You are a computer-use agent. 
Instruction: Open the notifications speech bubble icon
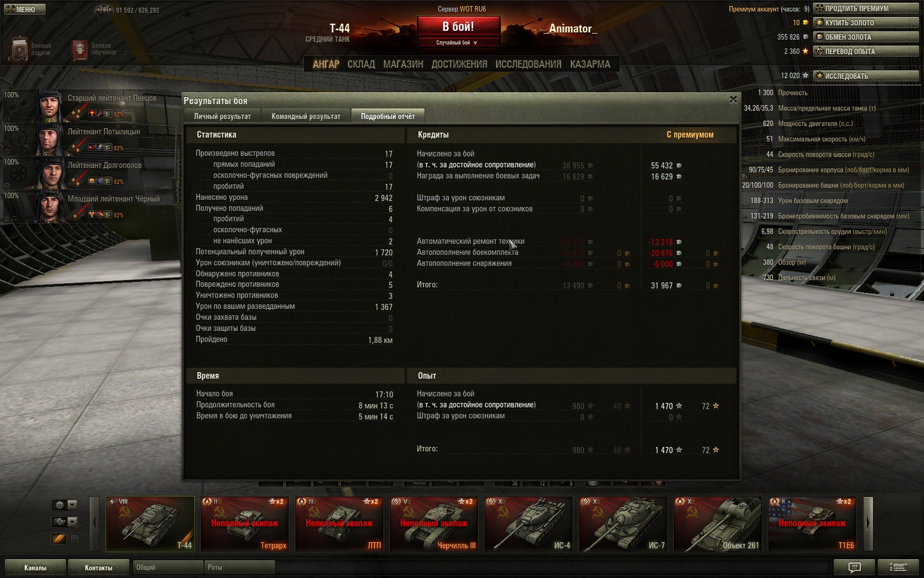pyautogui.click(x=854, y=568)
